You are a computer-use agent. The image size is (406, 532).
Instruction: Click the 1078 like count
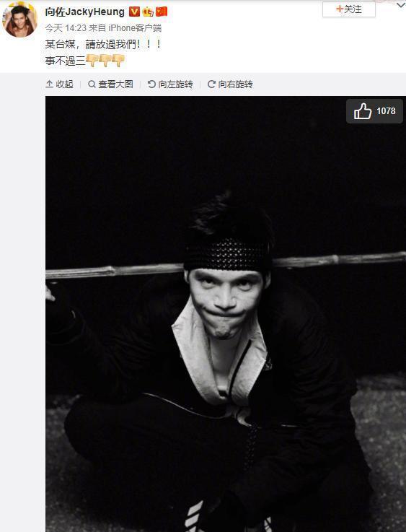coord(386,111)
